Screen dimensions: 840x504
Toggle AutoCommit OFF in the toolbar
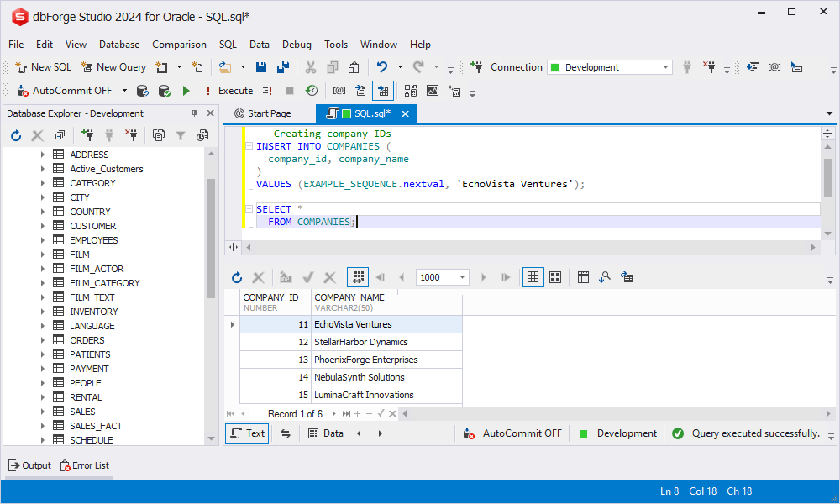(x=66, y=91)
